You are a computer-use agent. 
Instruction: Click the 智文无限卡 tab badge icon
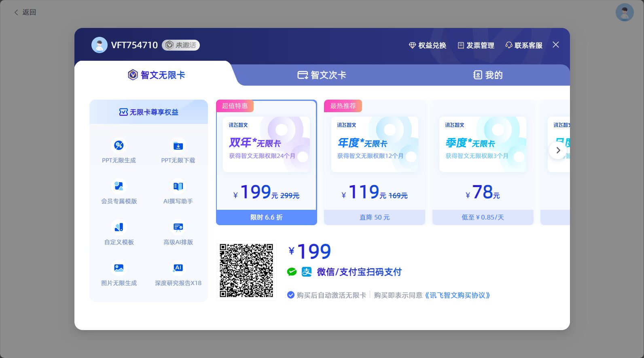coord(133,75)
